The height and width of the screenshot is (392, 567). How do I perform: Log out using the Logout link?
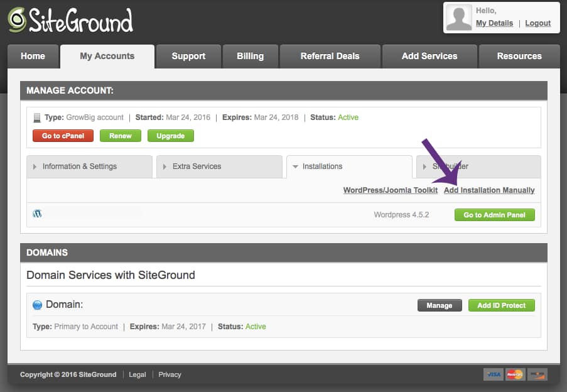tap(537, 23)
